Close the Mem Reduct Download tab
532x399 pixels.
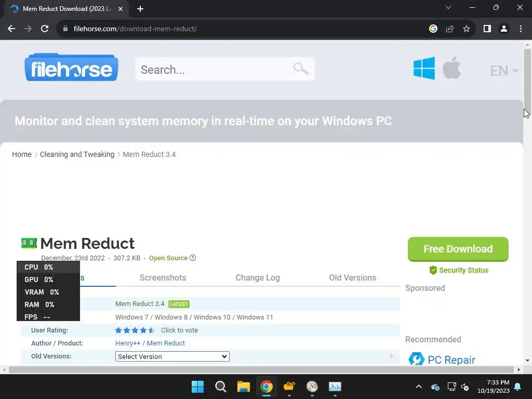[121, 9]
